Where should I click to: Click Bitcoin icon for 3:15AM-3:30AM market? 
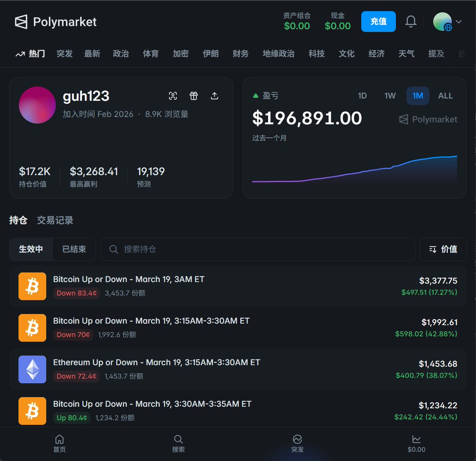32,328
